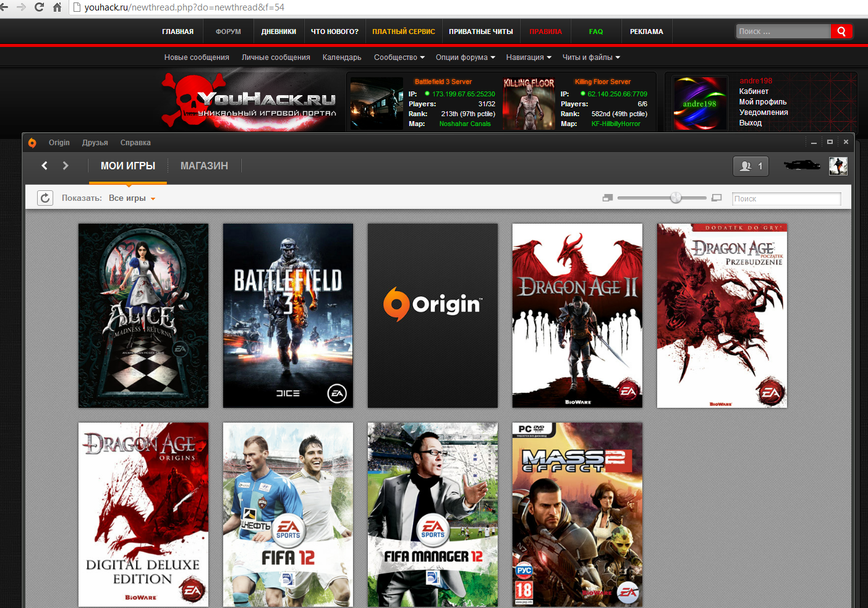Expand the Читы и файлы dropdown

tap(591, 57)
